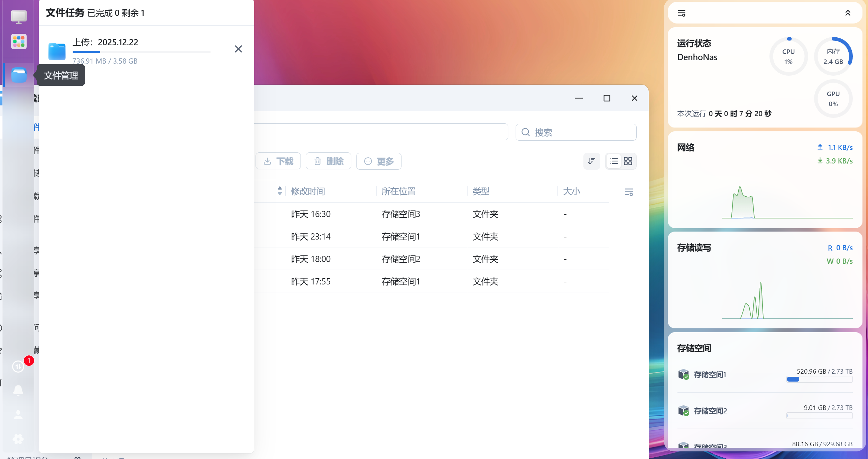The image size is (868, 459).
Task: Open the transfer tasks icon with red badge
Action: click(18, 366)
